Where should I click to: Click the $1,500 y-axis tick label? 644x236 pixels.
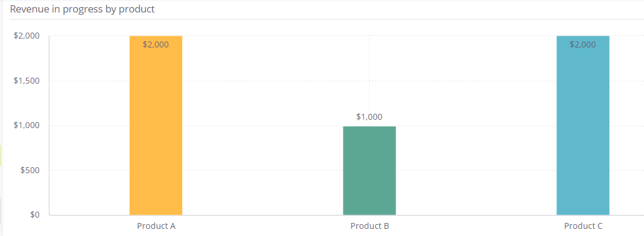point(27,81)
